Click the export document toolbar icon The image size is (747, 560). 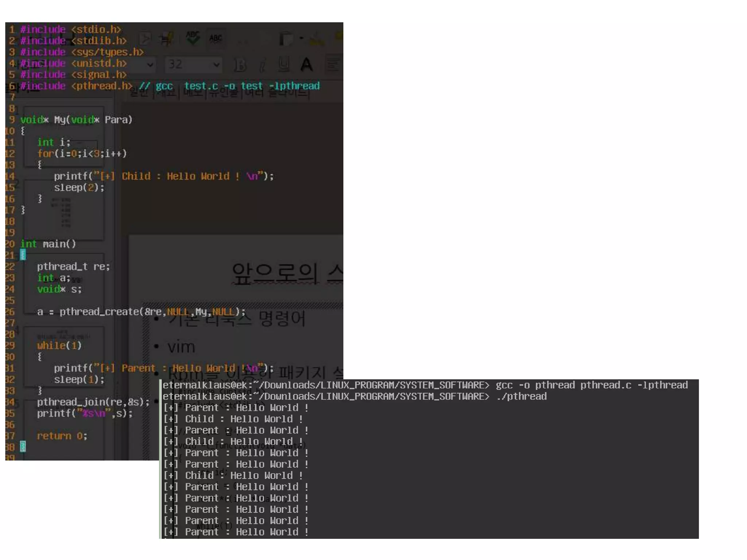(145, 39)
